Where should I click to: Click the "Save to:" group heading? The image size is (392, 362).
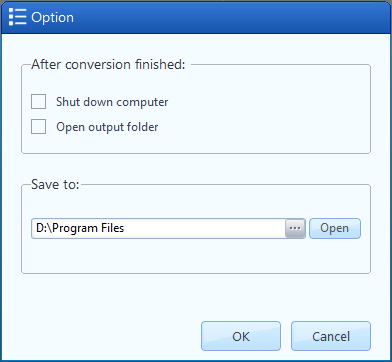[x=55, y=184]
